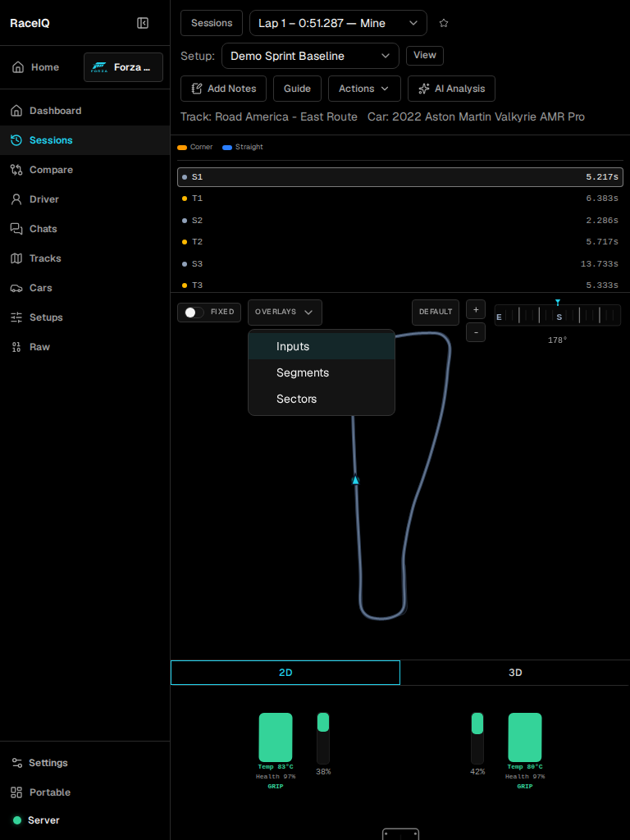
Task: Select segment row T3 5.333s
Action: (x=400, y=285)
